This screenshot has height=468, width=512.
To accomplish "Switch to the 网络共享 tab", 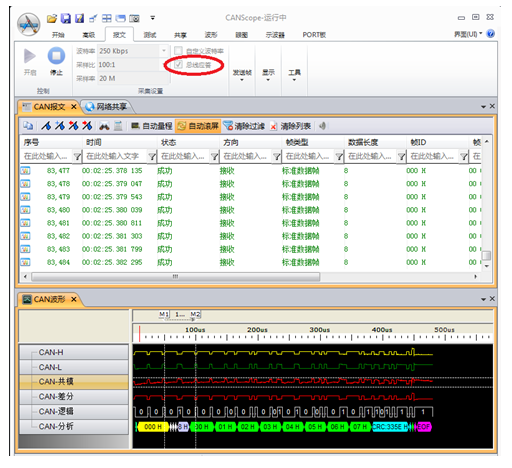I will 106,107.
